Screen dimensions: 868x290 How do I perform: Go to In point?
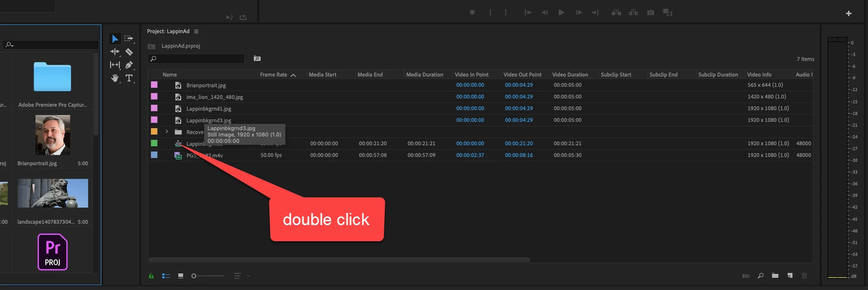[528, 13]
